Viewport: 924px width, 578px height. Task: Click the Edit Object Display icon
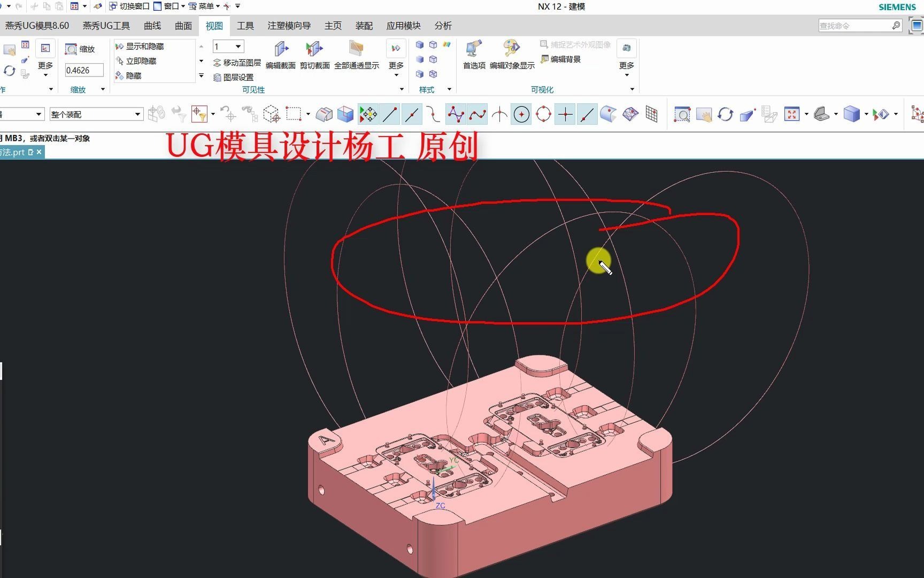point(512,49)
